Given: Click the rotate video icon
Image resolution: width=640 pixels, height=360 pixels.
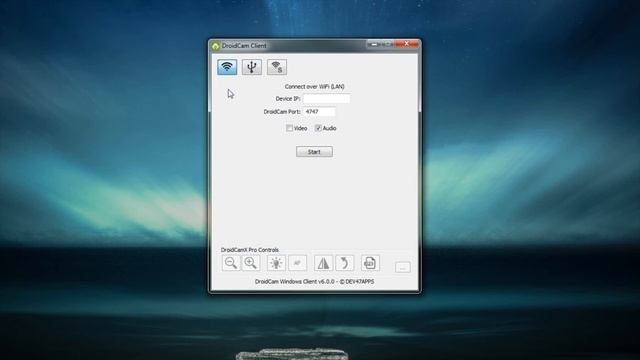Looking at the screenshot, I should 344,263.
